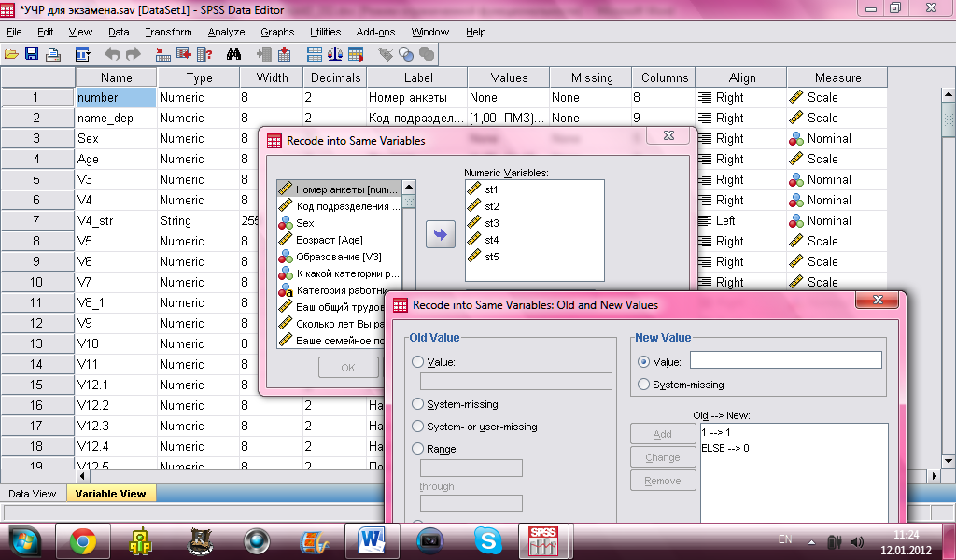The width and height of the screenshot is (956, 560).
Task: Click the volume icon in system tray
Action: pyautogui.click(x=857, y=541)
